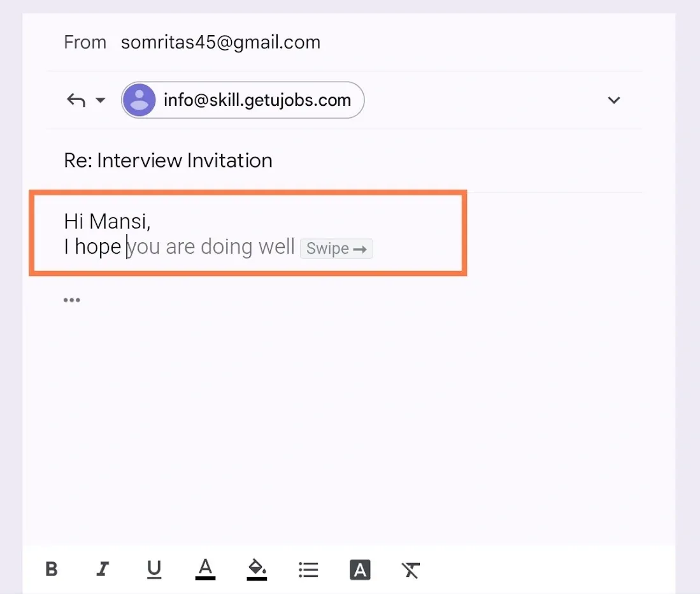This screenshot has height=594, width=700.
Task: Toggle italic formatting
Action: pos(102,569)
